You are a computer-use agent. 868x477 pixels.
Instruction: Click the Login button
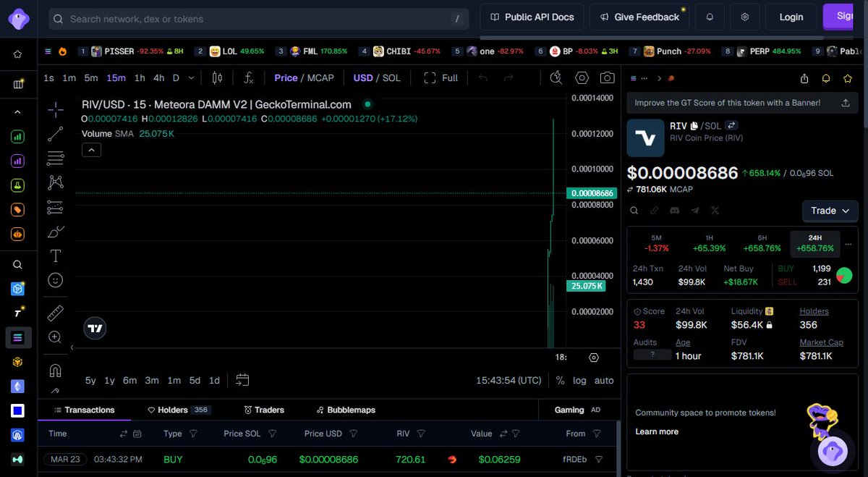[791, 17]
